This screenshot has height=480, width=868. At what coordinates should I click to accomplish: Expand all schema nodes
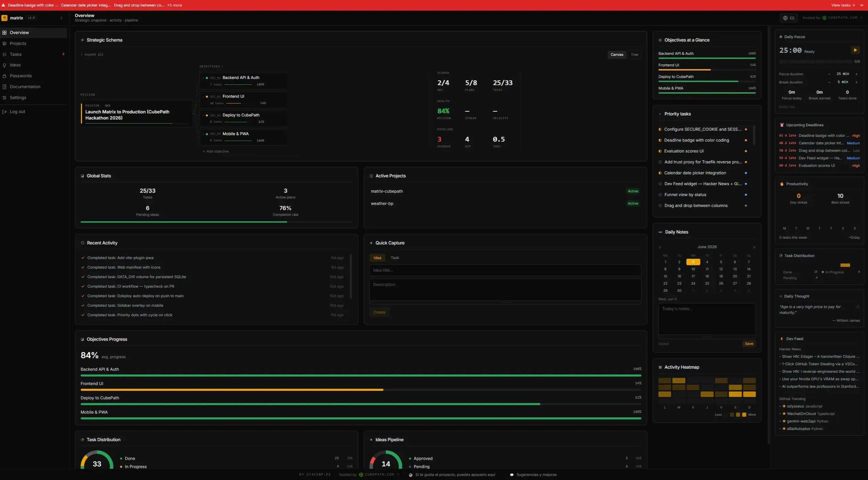[x=92, y=54]
